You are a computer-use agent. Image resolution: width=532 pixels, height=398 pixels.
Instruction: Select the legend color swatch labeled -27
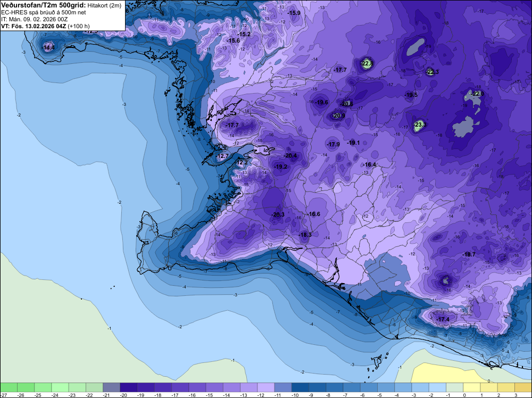tap(9, 387)
